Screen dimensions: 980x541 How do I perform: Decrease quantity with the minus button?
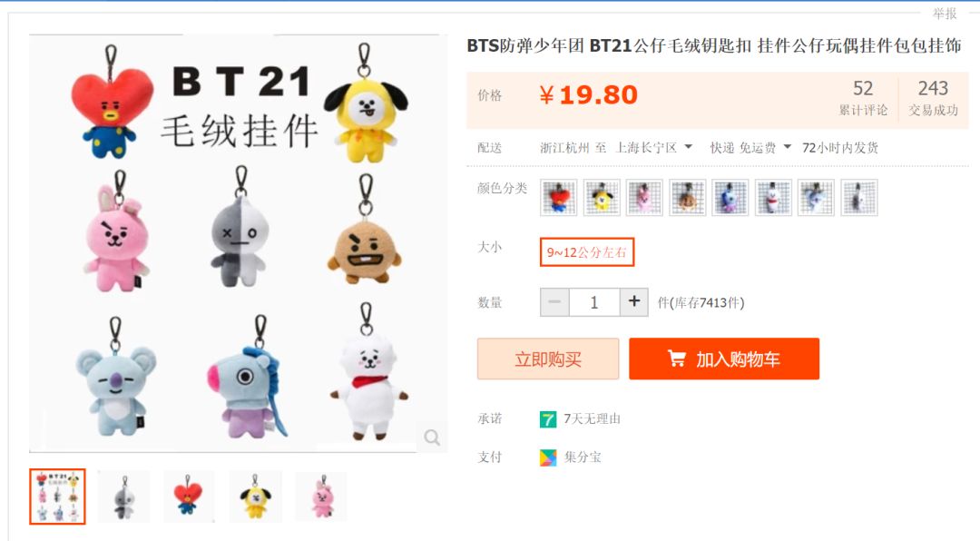click(554, 302)
